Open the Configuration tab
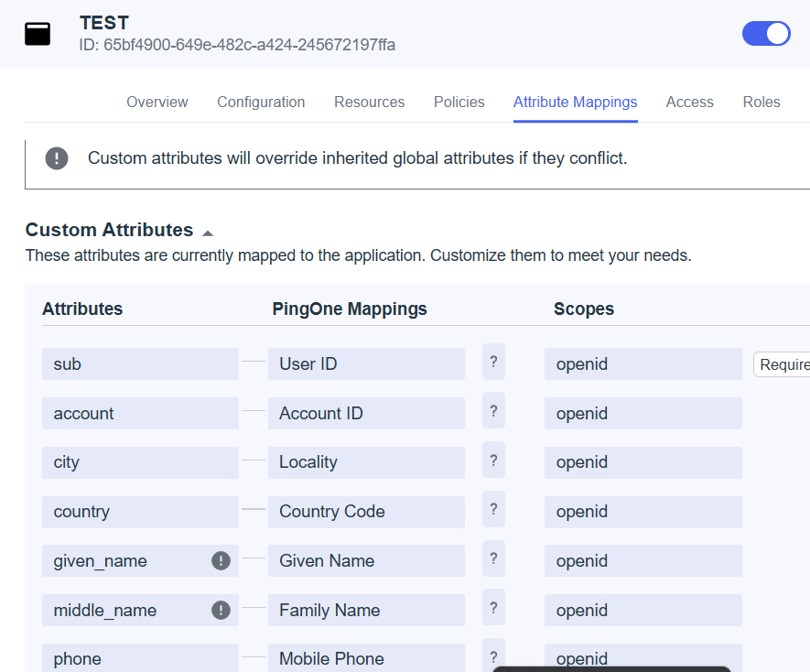 click(x=261, y=103)
